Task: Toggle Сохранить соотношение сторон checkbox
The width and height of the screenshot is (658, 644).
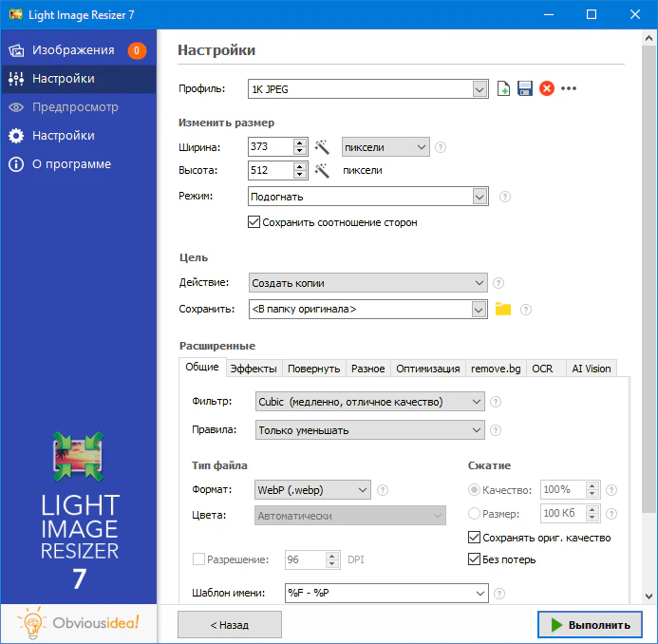Action: pos(254,222)
